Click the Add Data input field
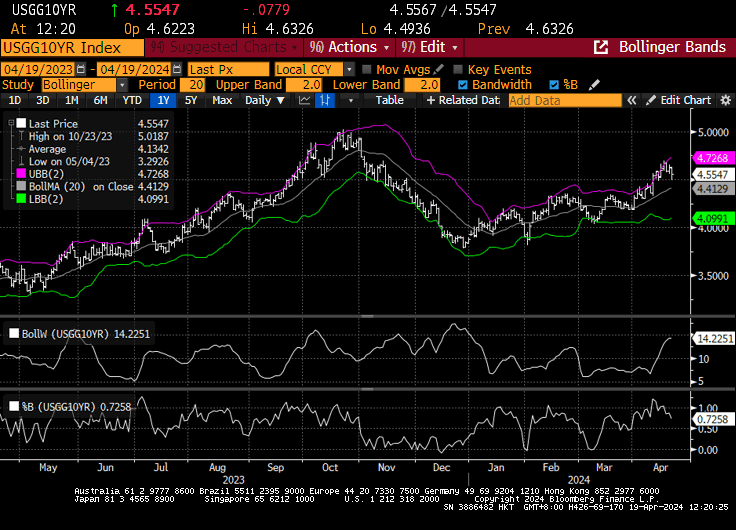 (565, 100)
